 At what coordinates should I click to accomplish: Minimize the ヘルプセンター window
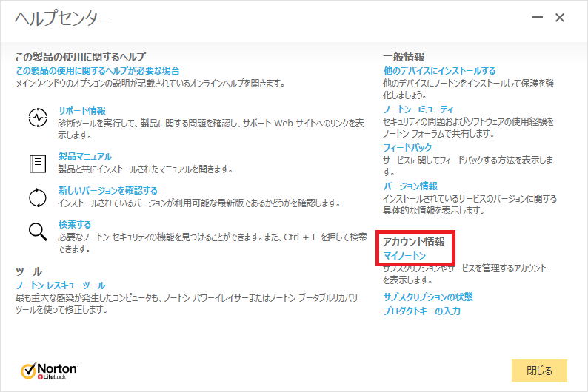tap(538, 17)
